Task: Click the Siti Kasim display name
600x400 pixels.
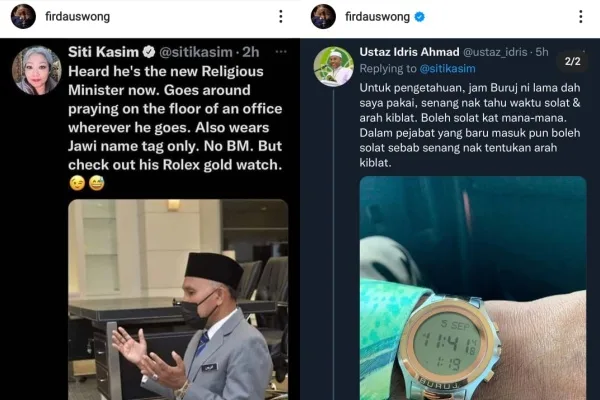Action: point(103,52)
